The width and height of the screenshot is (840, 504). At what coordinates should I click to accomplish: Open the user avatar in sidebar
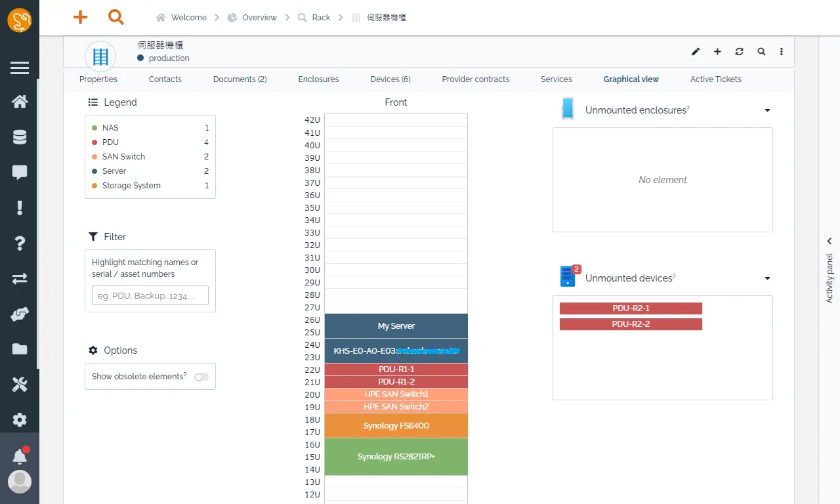pyautogui.click(x=20, y=482)
